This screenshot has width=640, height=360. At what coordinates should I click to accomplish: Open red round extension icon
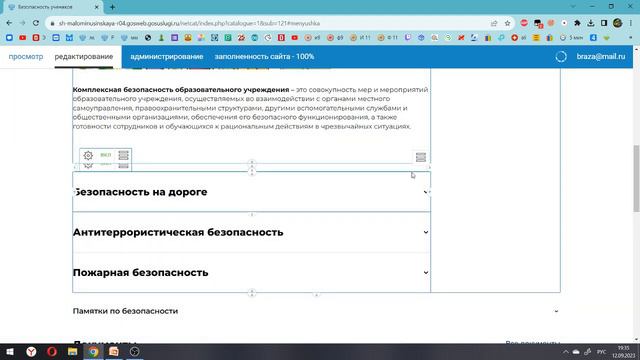(x=524, y=23)
